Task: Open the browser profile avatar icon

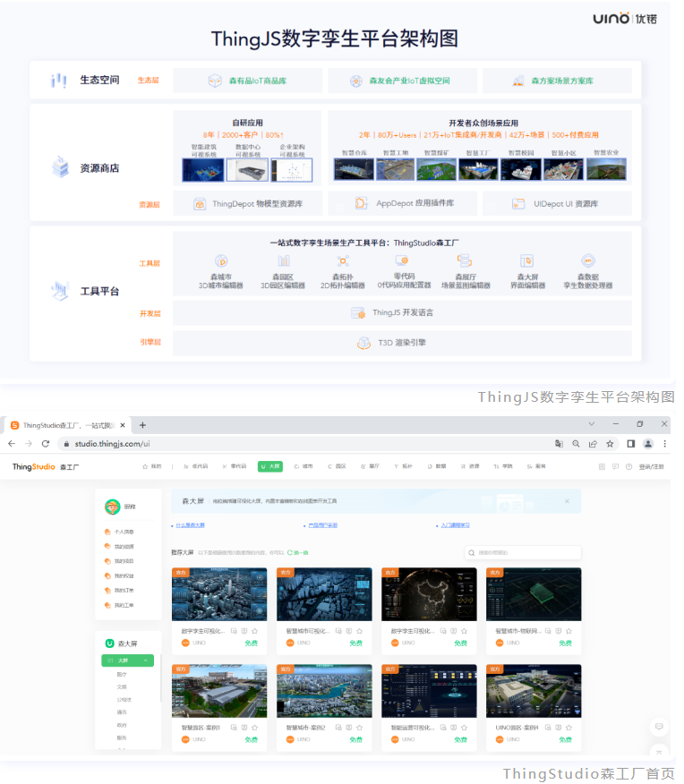Action: [x=647, y=443]
